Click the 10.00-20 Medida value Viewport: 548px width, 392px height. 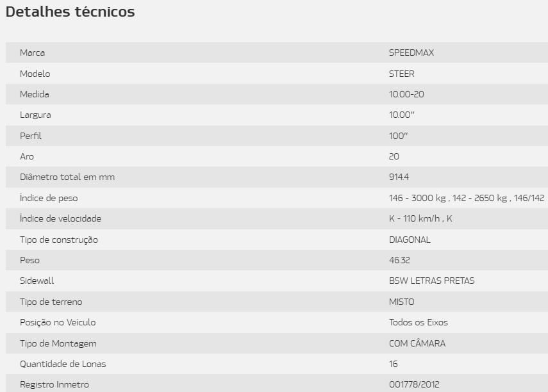(406, 94)
